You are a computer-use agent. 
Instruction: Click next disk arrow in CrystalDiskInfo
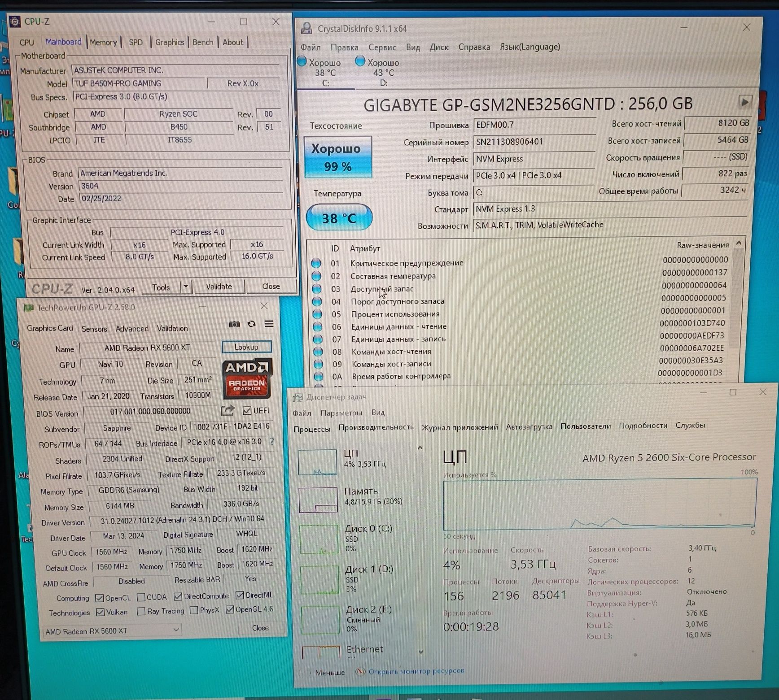tap(745, 102)
